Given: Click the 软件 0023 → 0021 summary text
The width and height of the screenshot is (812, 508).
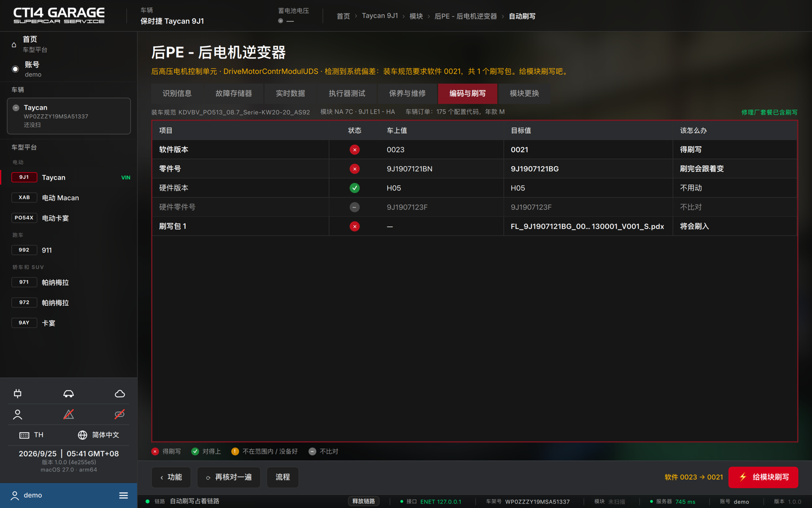Looking at the screenshot, I should pos(694,477).
